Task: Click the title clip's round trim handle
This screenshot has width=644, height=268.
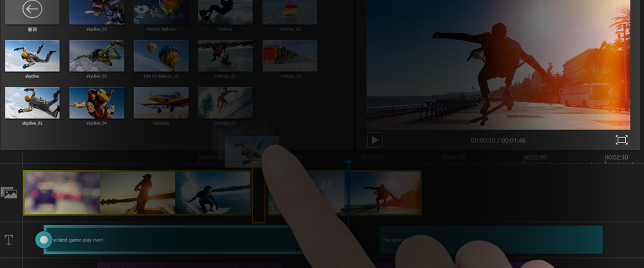Action: coord(44,240)
